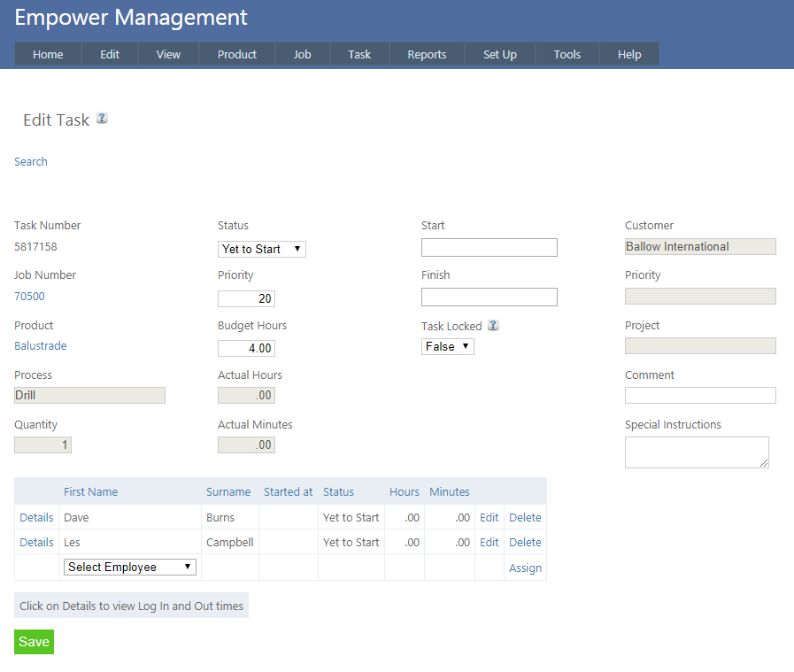Focus the Budget Hours input
The height and width of the screenshot is (672, 794).
[246, 349]
